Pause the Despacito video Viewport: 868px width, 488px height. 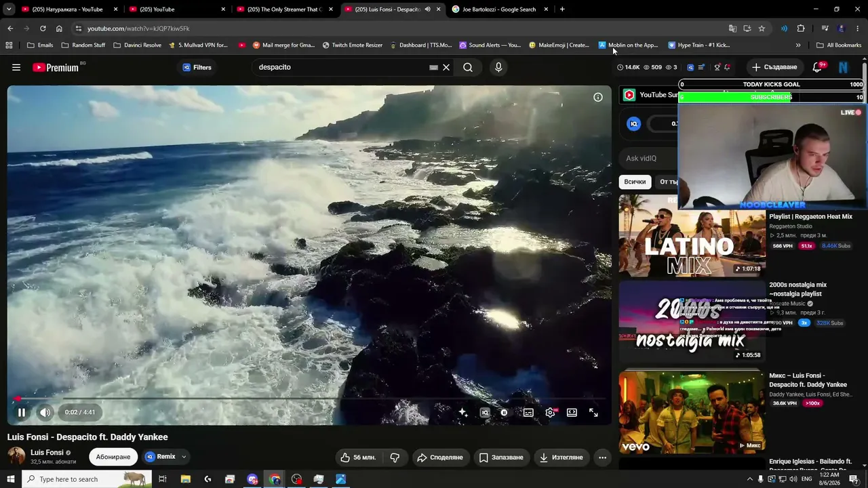22,412
